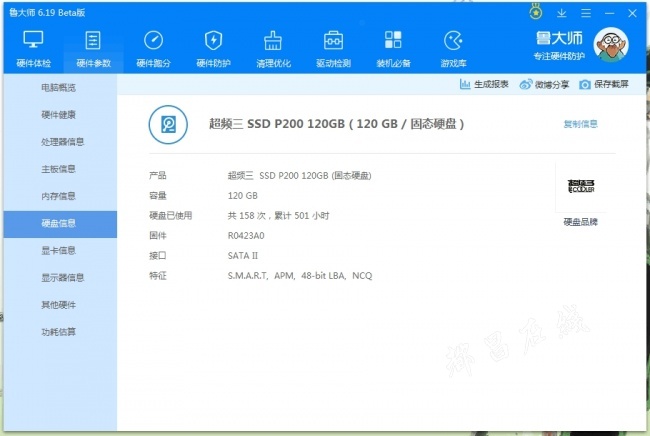Open the hamburger main menu icon
This screenshot has width=650, height=436.
pyautogui.click(x=586, y=13)
